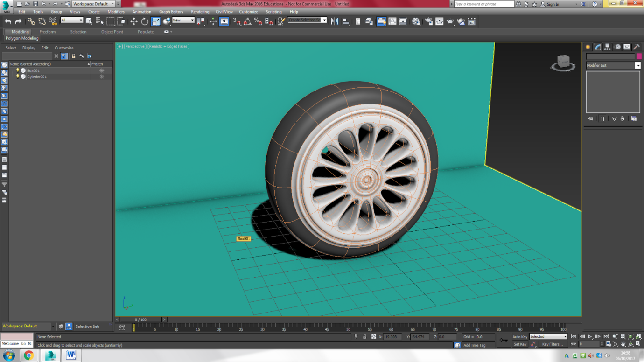
Task: Choose the Select and Rotate tool
Action: 145,21
